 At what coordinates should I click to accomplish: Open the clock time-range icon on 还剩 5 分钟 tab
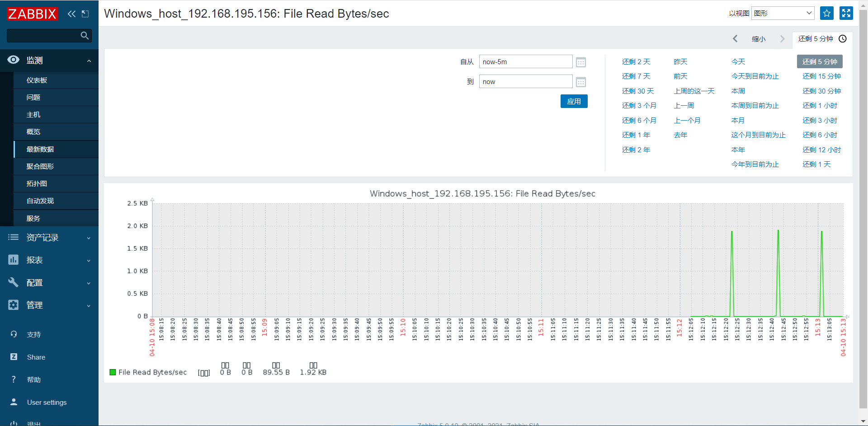coord(842,39)
